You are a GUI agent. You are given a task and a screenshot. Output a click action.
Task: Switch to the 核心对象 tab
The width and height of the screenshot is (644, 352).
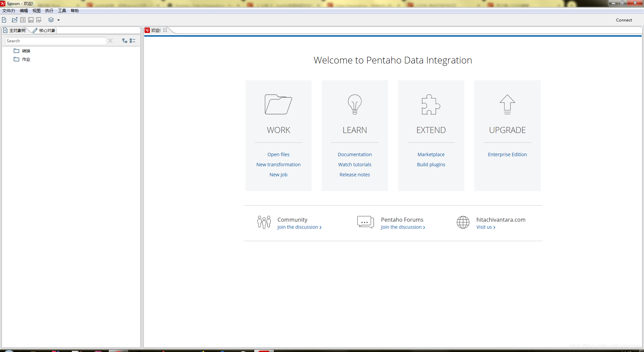[x=44, y=30]
